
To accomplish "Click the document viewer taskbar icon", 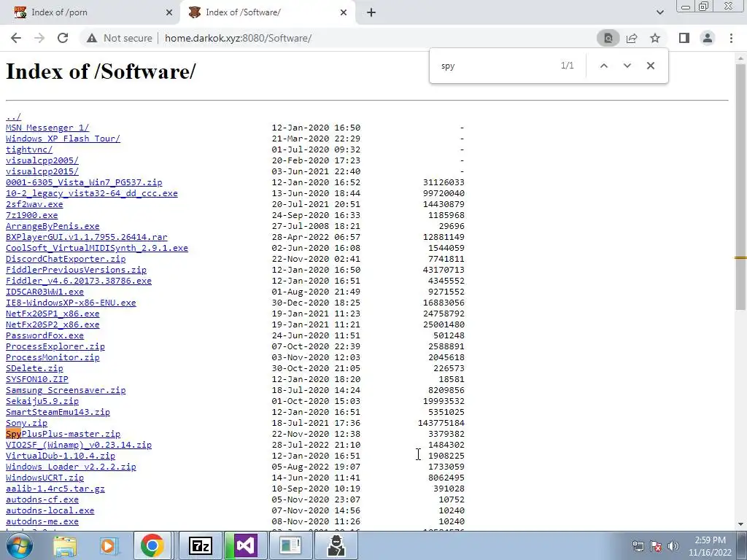I will point(290,545).
